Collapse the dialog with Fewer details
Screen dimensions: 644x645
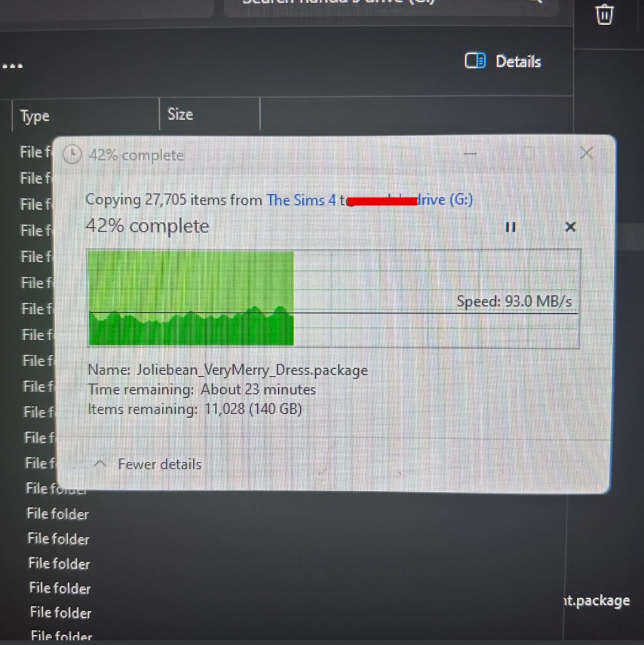click(x=148, y=464)
